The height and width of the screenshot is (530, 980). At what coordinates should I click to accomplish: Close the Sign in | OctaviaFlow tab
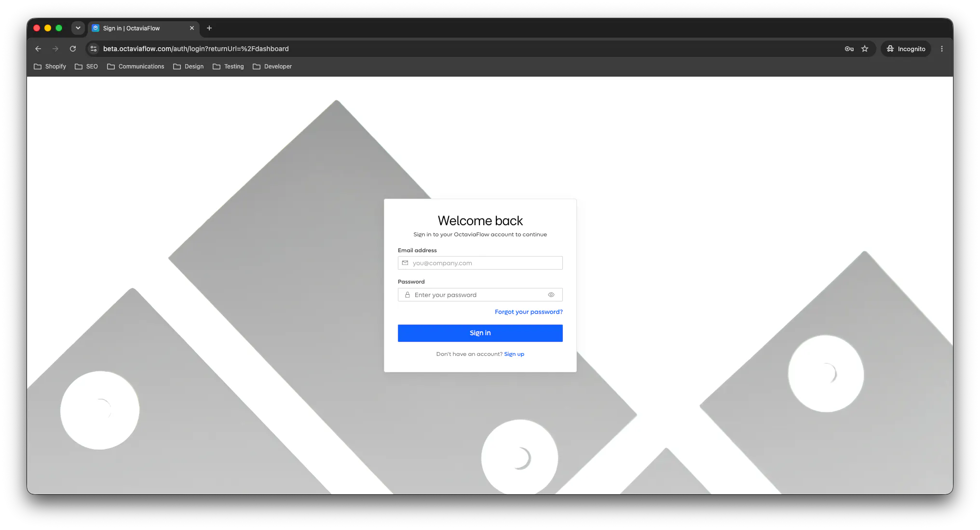[192, 28]
